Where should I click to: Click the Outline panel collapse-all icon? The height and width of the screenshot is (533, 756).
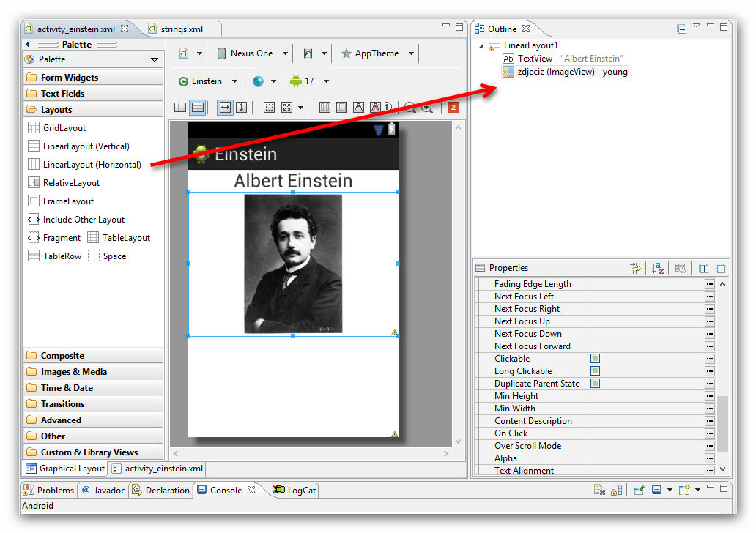[x=681, y=29]
